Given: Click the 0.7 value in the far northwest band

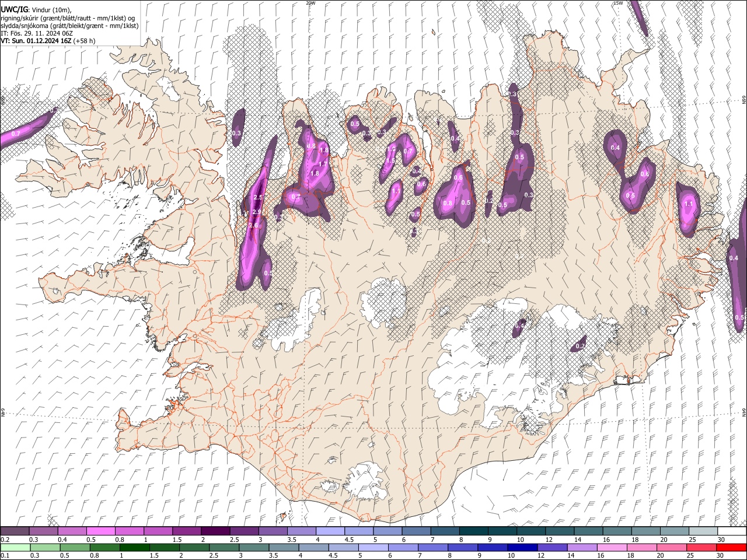Looking at the screenshot, I should coord(16,134).
